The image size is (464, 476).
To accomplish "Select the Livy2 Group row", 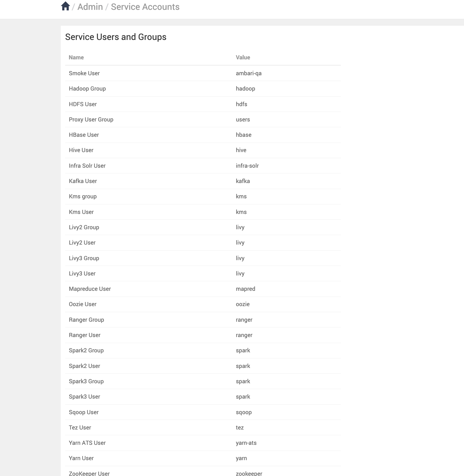I will pyautogui.click(x=203, y=227).
